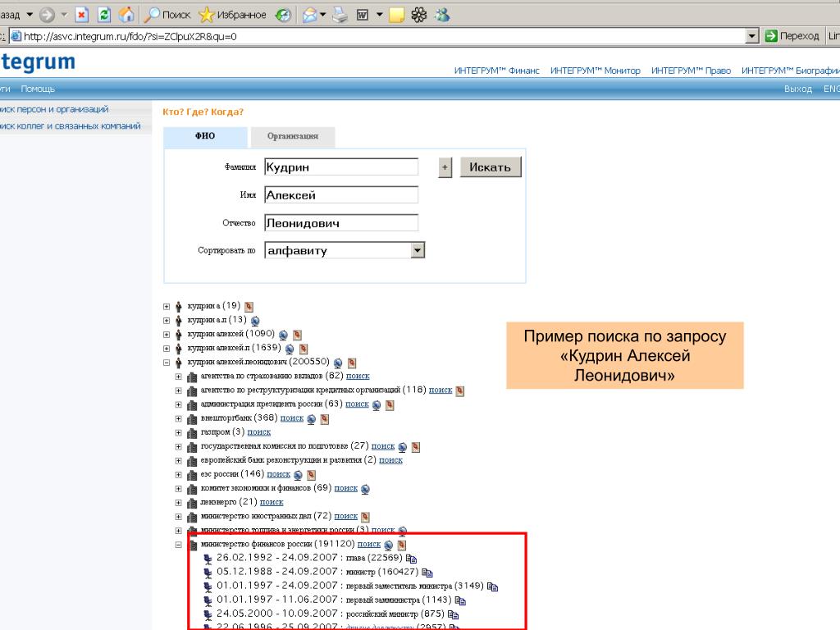The height and width of the screenshot is (630, 840).
Task: Click поиск link for министерство иностранных дел
Action: (346, 516)
